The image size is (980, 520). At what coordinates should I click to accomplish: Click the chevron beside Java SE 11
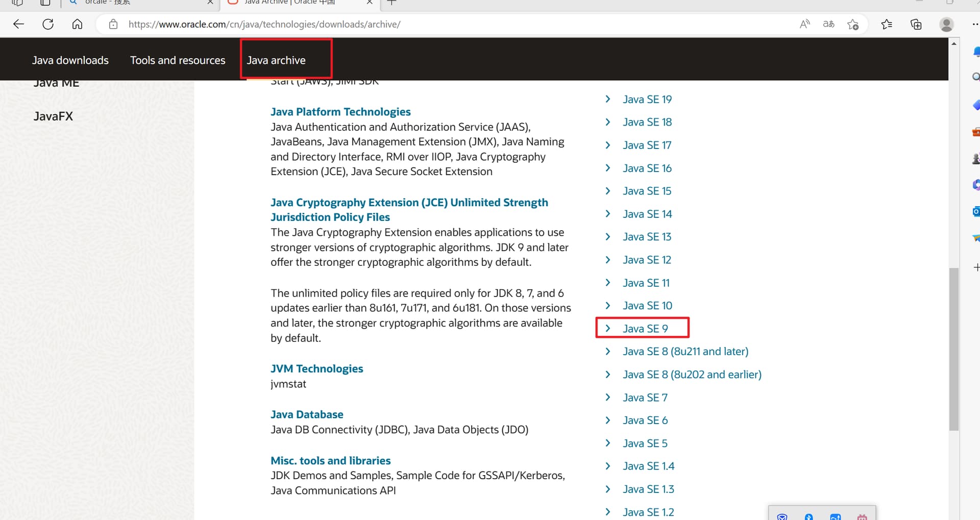click(607, 283)
